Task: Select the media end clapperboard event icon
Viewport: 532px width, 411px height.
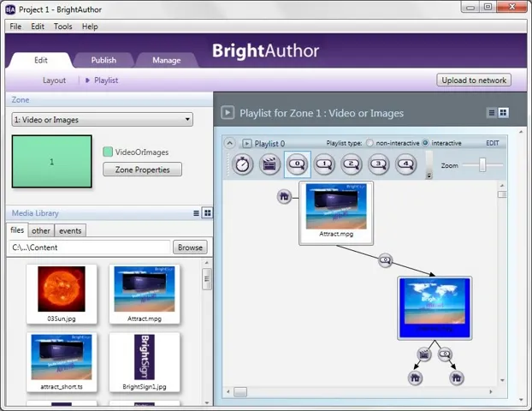Action: click(269, 164)
